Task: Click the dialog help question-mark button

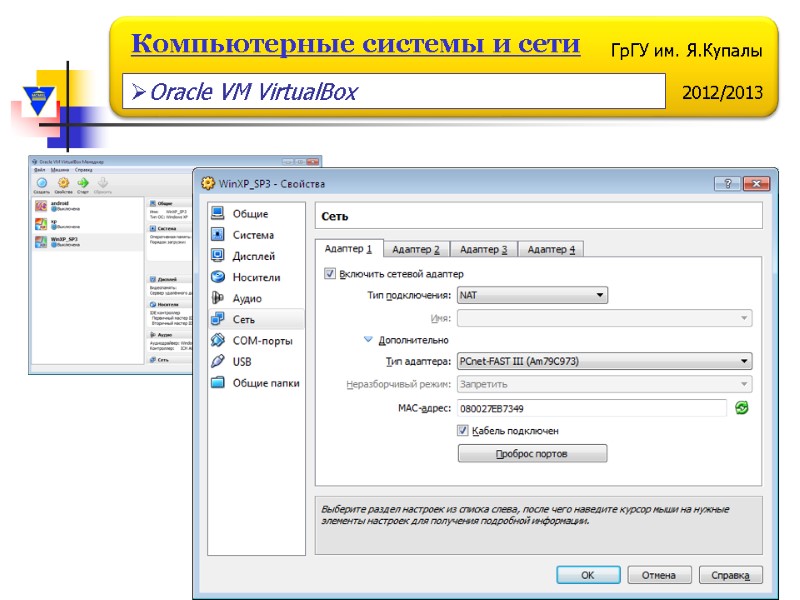Action: click(x=728, y=184)
